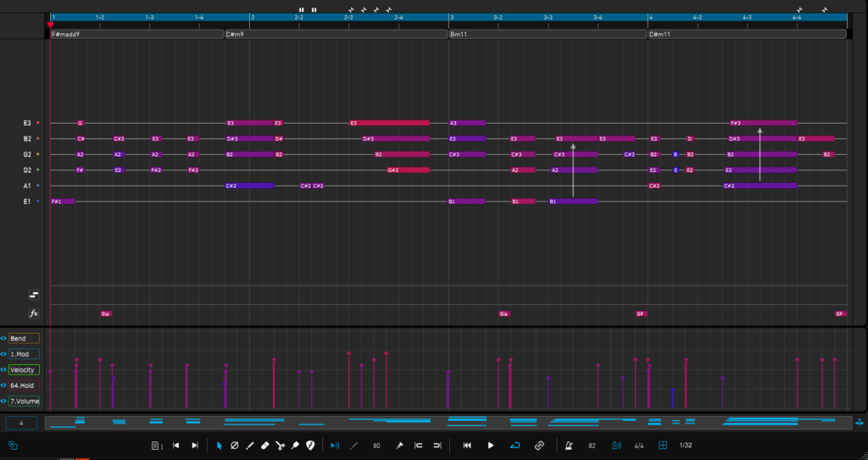Choose the pencil draw tool
This screenshot has height=460, width=868.
click(x=249, y=446)
